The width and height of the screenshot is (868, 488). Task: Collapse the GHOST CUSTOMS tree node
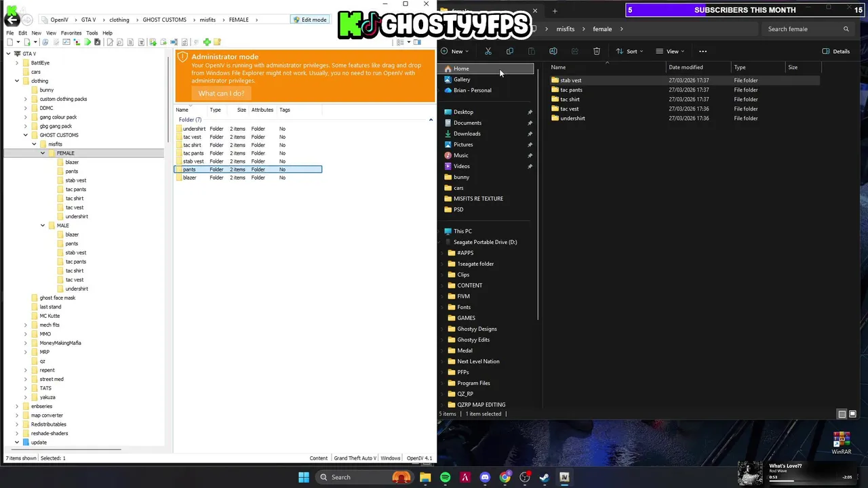26,135
